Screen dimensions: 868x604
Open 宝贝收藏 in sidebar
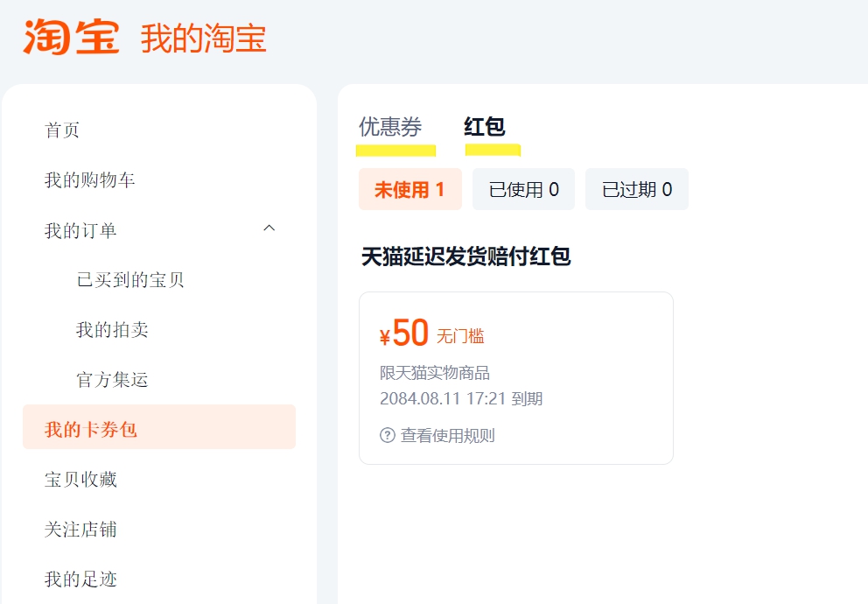[80, 479]
